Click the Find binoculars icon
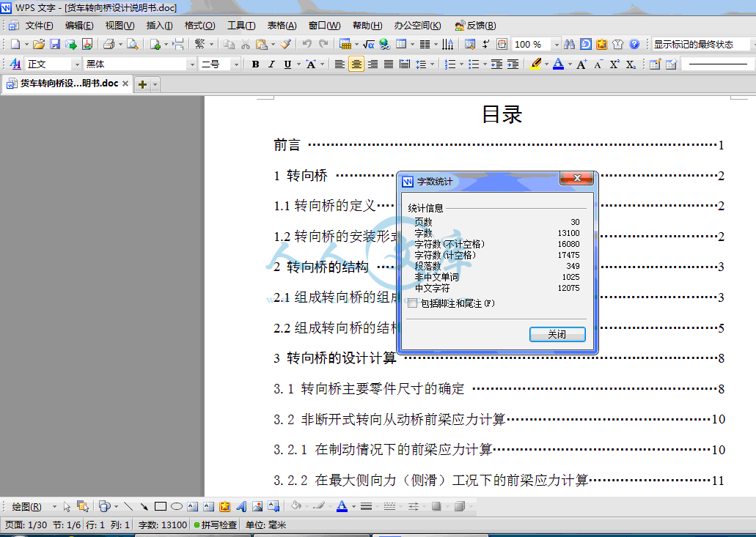 [570, 44]
